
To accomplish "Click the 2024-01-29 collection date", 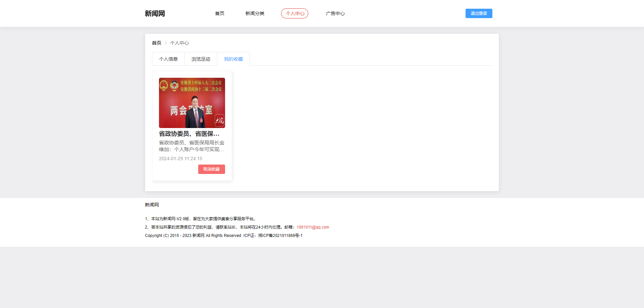I will coord(180,159).
